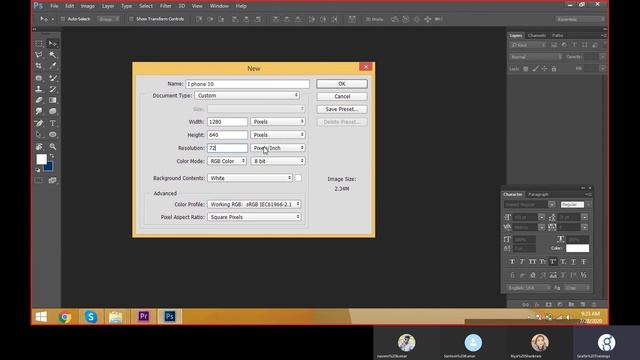
Task: Toggle Faux Italic in Character panel
Action: [522, 262]
